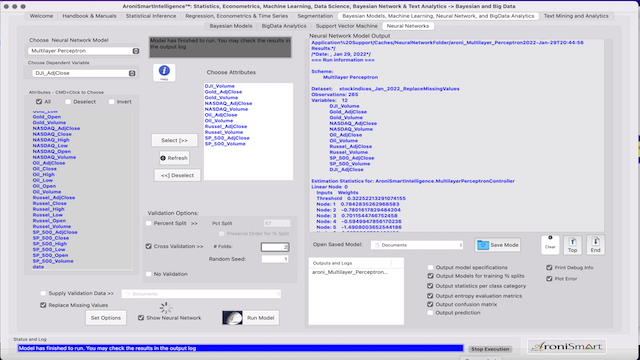Open the DJI_AdjClose dependent variable dropdown
The image size is (640, 360).
[84, 73]
